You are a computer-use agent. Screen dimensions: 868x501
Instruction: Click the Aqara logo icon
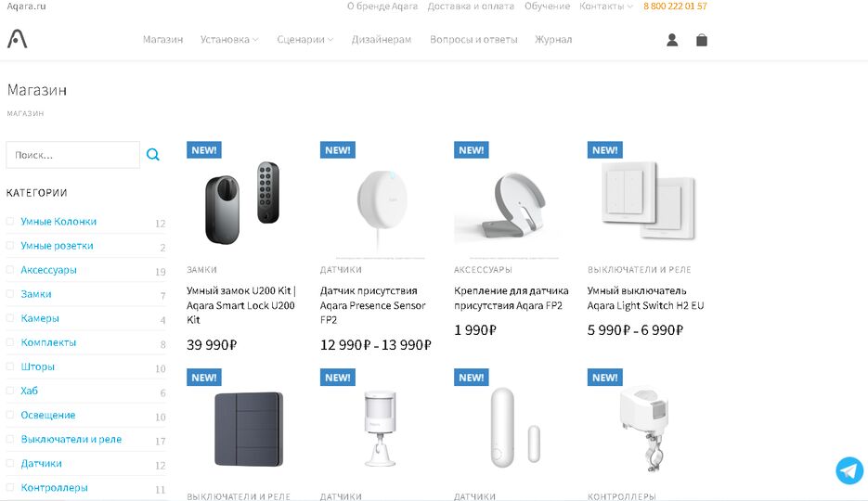point(17,39)
